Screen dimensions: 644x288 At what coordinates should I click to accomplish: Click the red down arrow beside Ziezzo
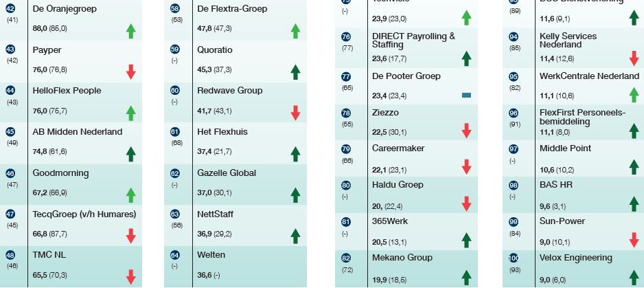467,131
